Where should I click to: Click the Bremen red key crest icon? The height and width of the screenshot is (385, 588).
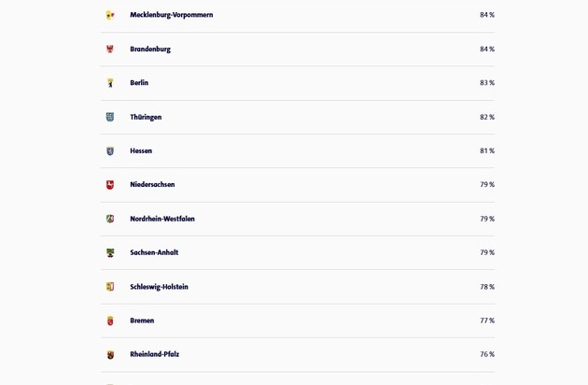tap(110, 321)
